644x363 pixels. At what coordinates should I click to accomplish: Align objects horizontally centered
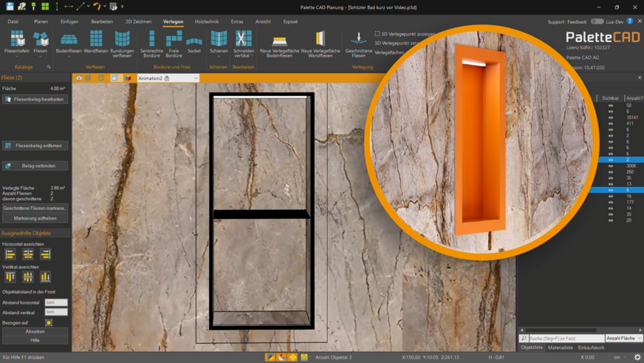tap(28, 254)
